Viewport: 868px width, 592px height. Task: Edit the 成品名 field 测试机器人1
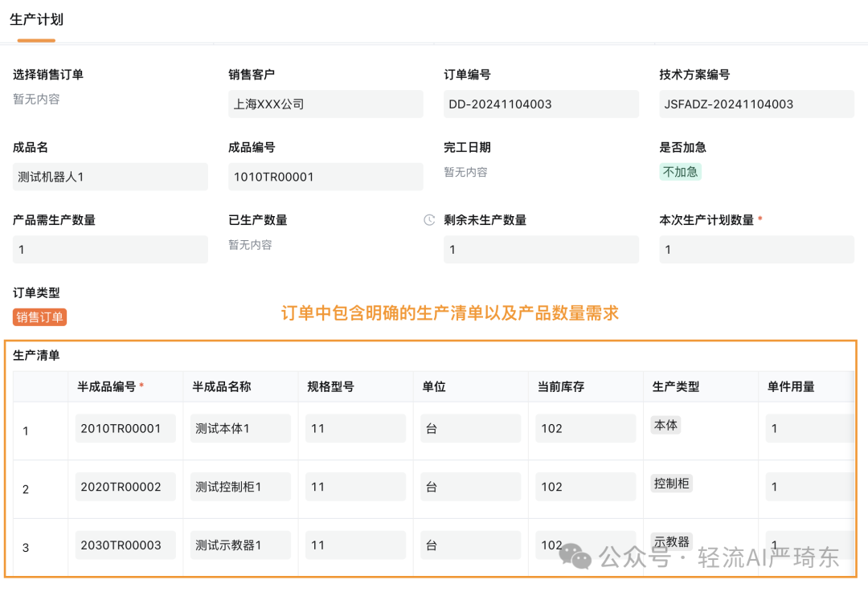tap(110, 176)
